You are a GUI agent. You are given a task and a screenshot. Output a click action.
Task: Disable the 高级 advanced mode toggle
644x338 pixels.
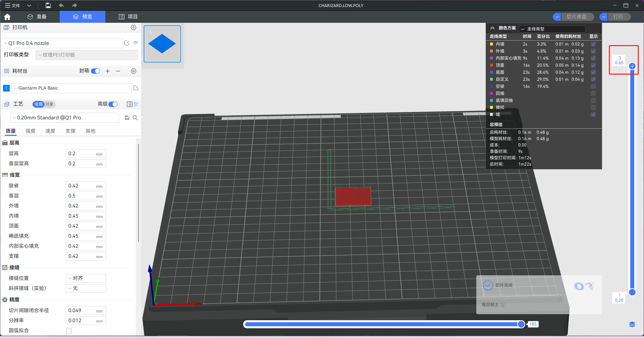point(113,104)
